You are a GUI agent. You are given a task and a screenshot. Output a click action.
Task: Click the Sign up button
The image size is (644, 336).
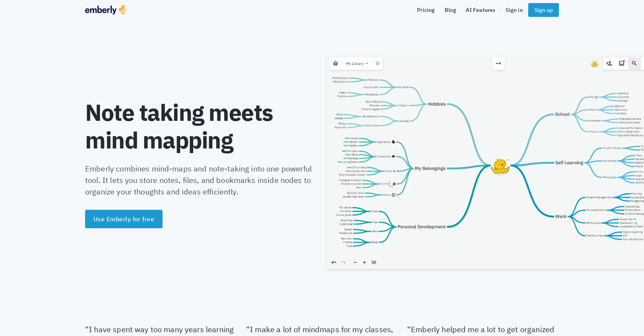(543, 10)
